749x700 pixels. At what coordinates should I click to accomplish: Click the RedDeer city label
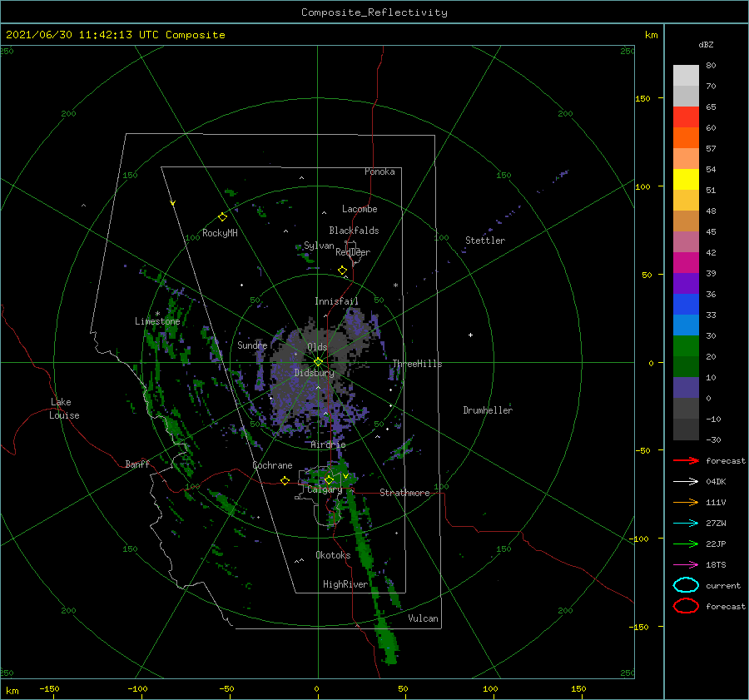pos(353,252)
